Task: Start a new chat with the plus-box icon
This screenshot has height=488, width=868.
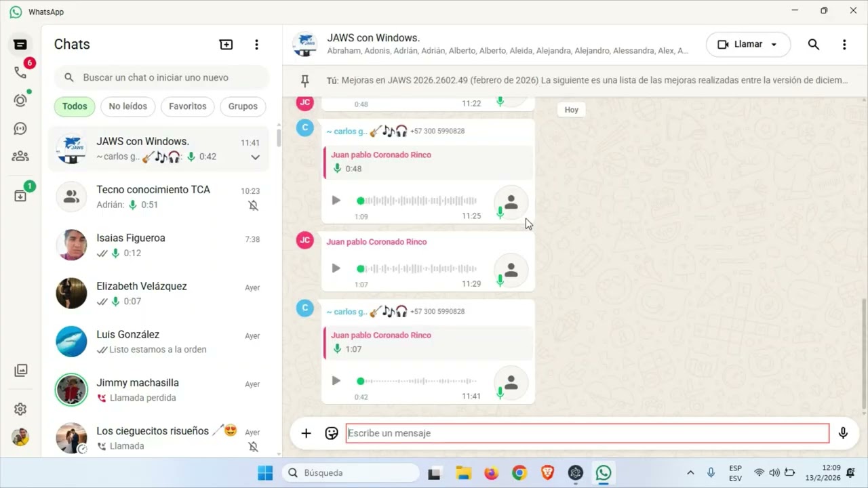Action: [x=226, y=45]
